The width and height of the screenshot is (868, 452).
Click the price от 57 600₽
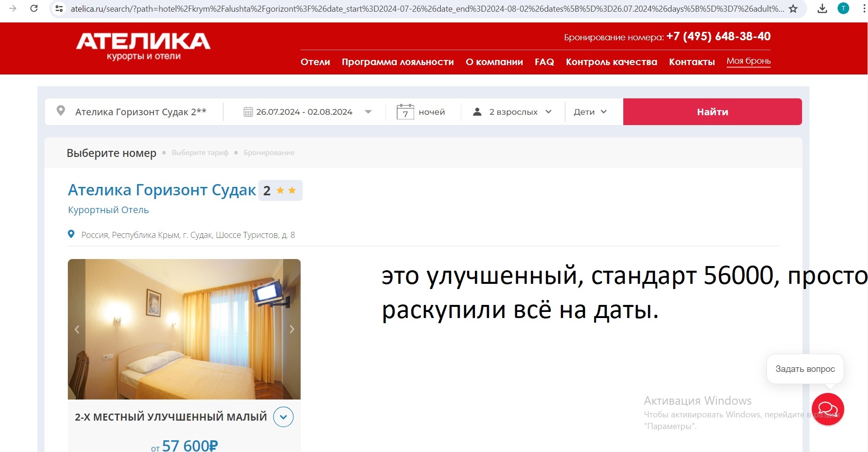[x=184, y=445]
